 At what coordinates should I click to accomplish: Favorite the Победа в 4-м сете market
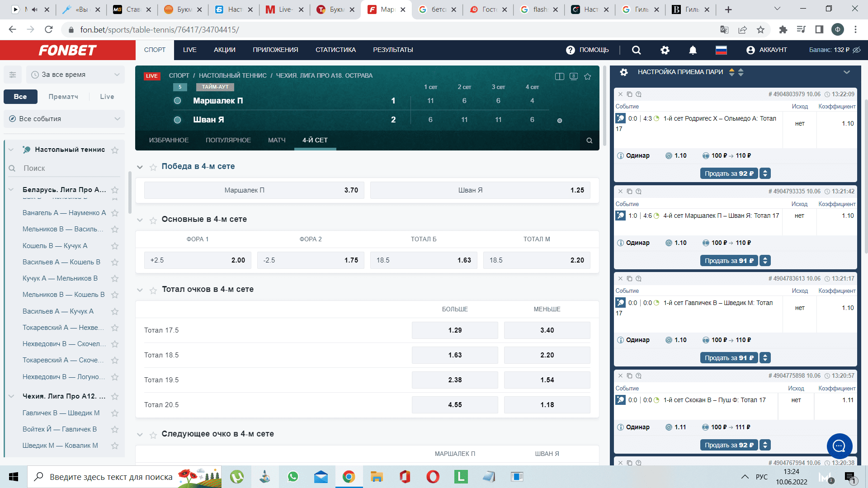tap(153, 167)
